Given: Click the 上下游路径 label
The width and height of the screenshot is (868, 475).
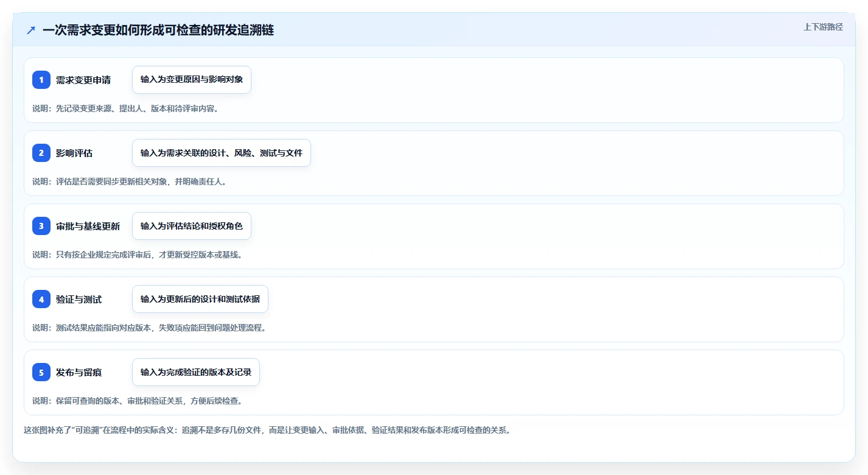Looking at the screenshot, I should coord(823,27).
